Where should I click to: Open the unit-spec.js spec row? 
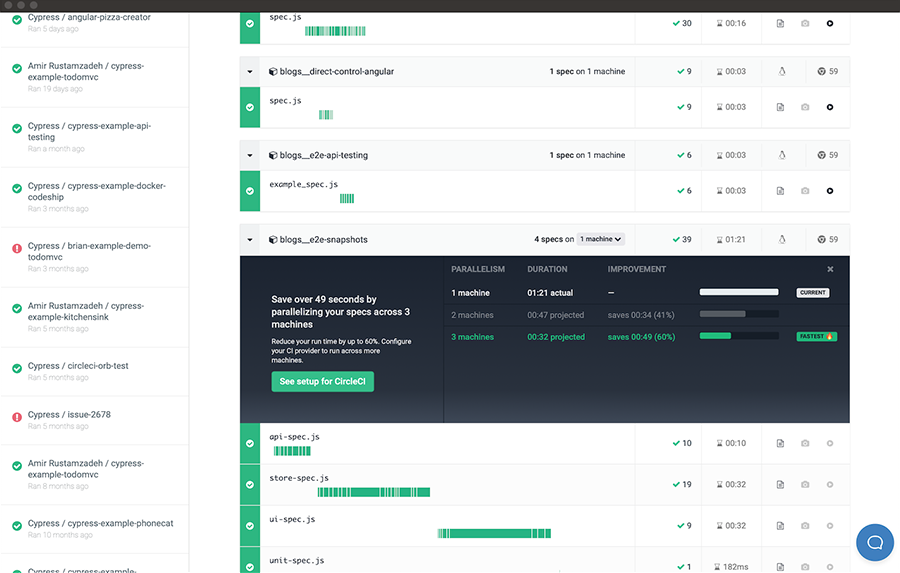(544, 560)
